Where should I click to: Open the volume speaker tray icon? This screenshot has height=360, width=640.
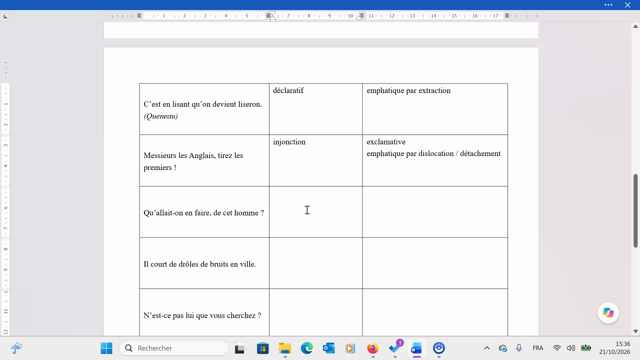(571, 348)
